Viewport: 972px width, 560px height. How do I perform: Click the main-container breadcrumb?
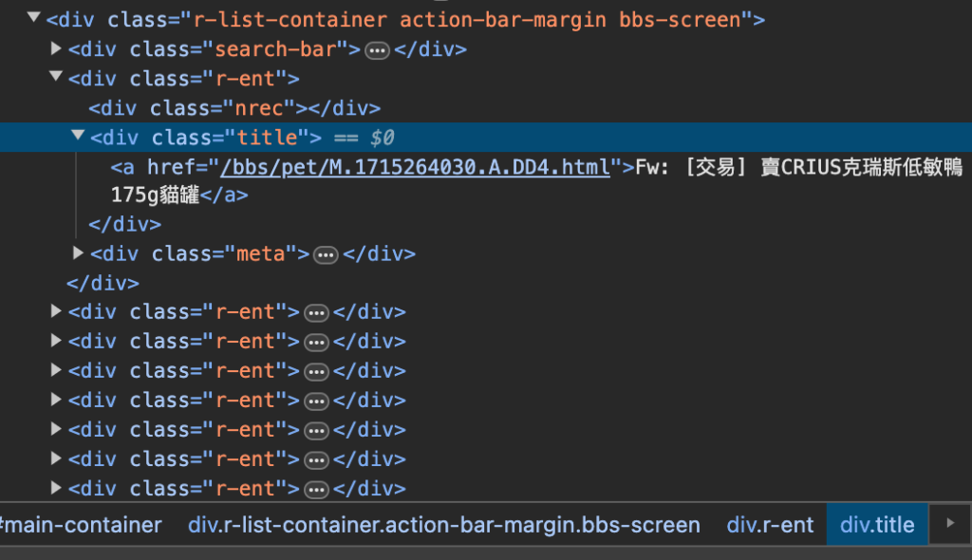coord(82,525)
